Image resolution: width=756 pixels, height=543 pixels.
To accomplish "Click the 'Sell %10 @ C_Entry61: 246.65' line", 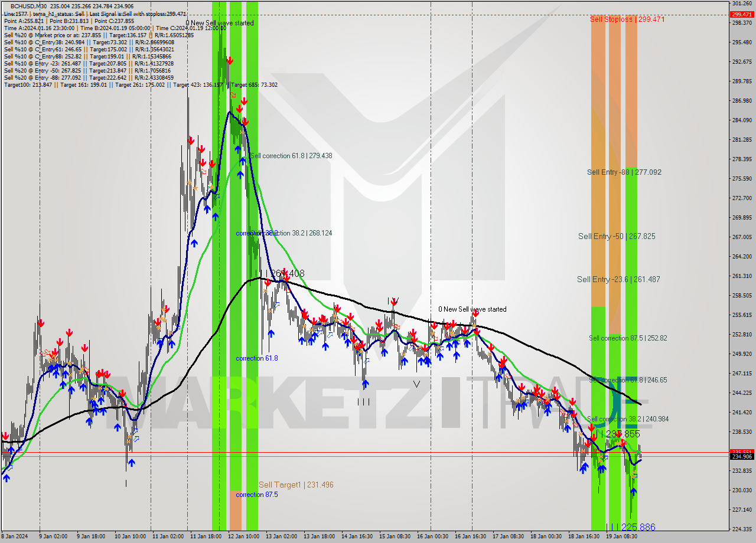I will [89, 49].
